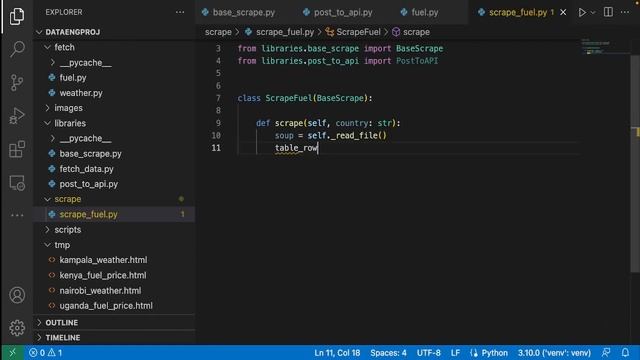Open base_scrape.py in explorer tree

(x=90, y=154)
